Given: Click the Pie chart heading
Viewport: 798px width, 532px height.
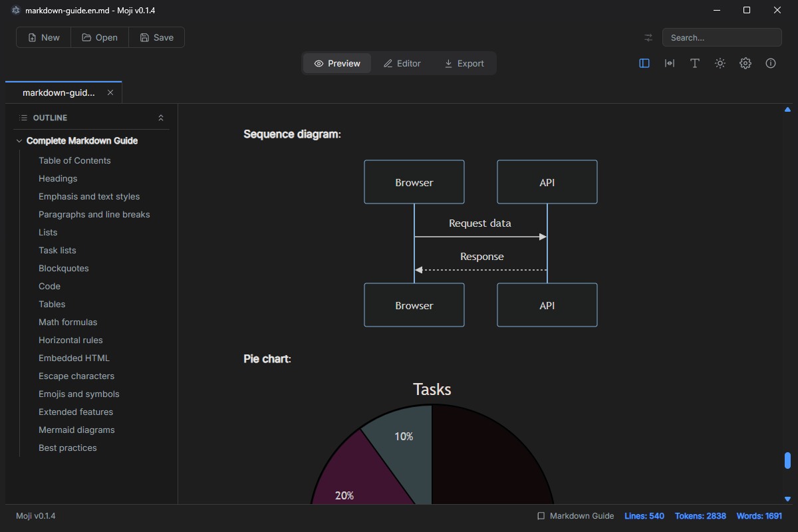Looking at the screenshot, I should point(267,359).
